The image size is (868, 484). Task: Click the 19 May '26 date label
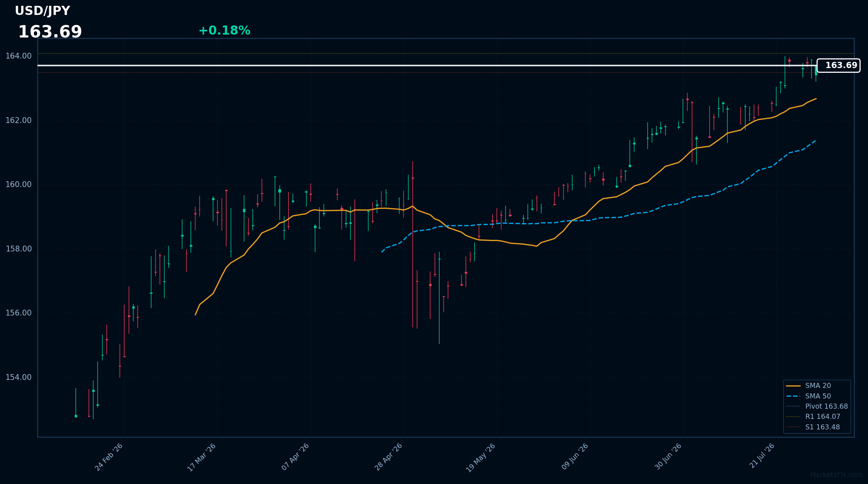pos(481,458)
